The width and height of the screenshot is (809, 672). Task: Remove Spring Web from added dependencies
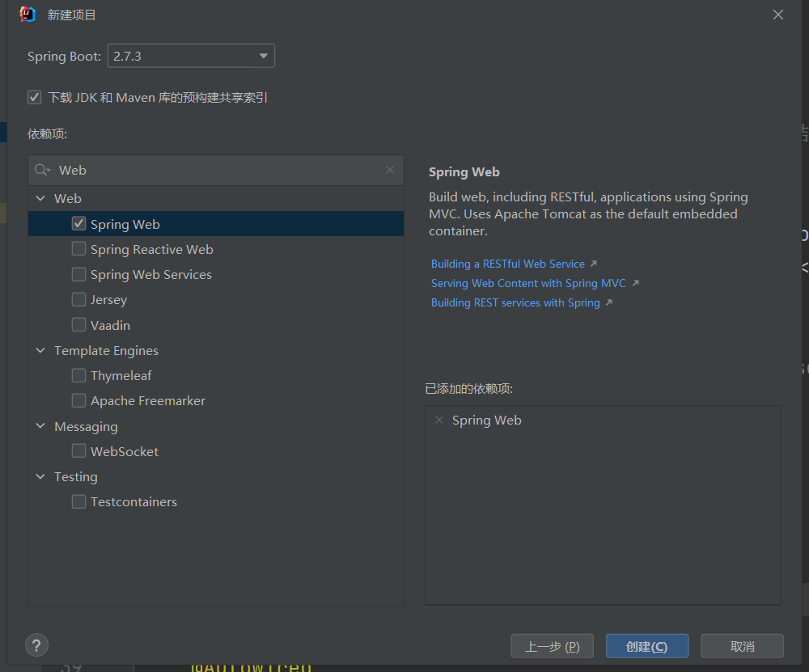pos(439,420)
